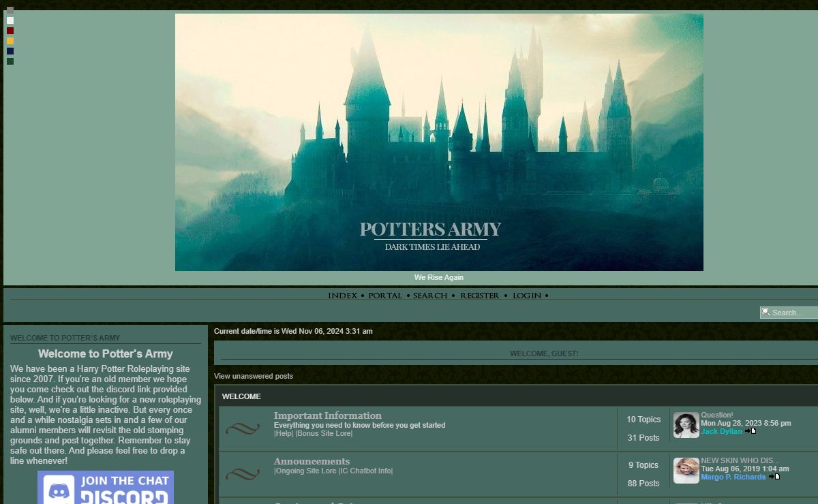
Task: Open the Bonus Site Lore subforum
Action: point(324,434)
